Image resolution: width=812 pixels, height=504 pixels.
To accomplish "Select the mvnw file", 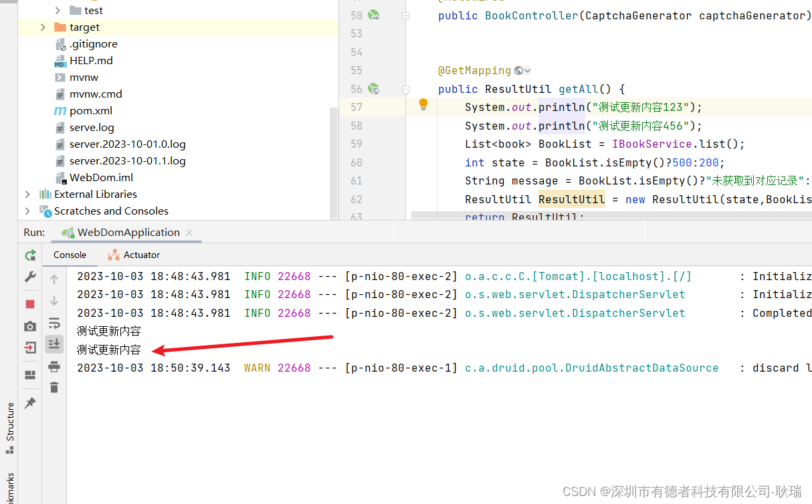I will pos(84,77).
